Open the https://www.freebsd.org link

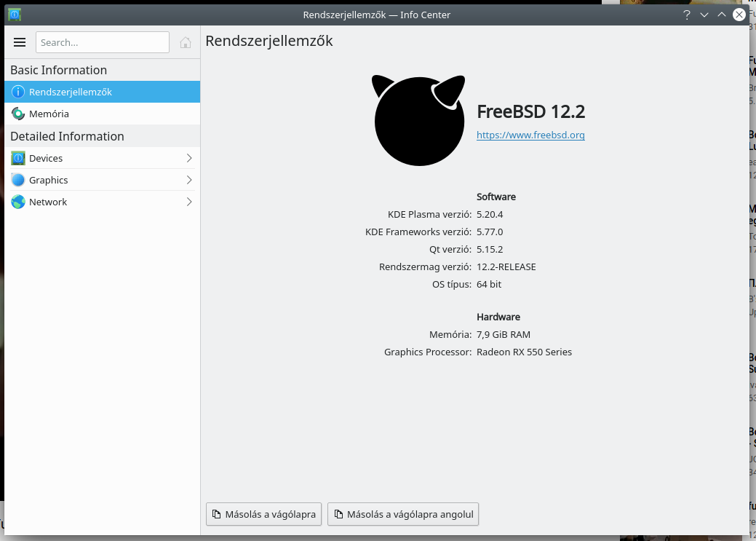tap(530, 135)
